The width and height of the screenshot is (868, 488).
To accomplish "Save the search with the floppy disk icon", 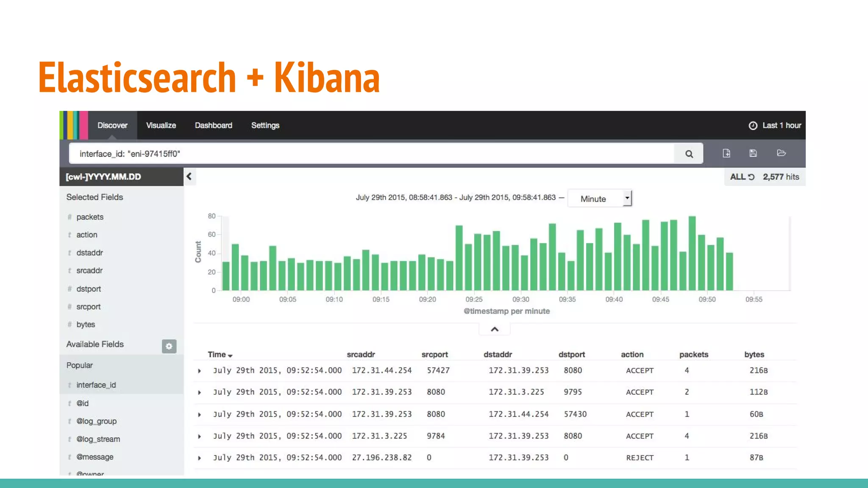I will pos(753,153).
